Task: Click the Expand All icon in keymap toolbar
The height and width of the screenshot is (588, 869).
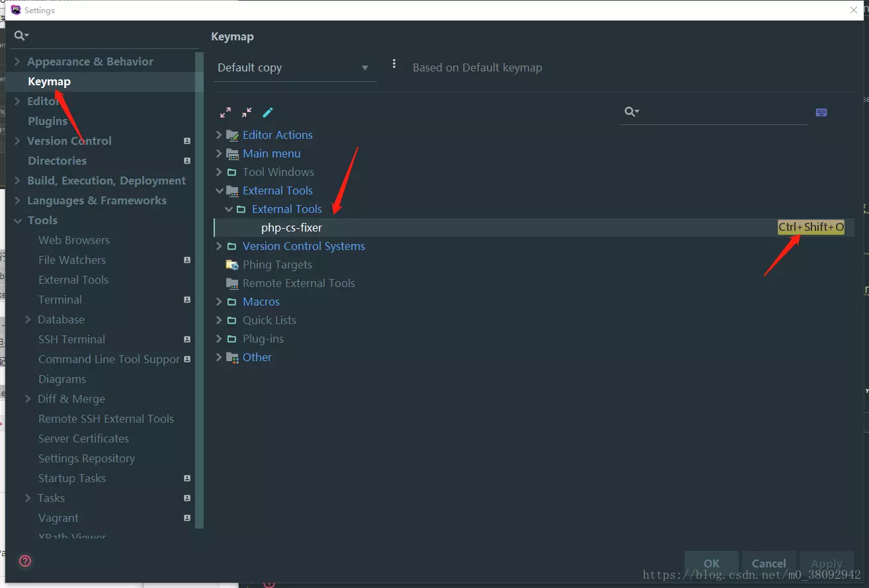Action: point(226,112)
